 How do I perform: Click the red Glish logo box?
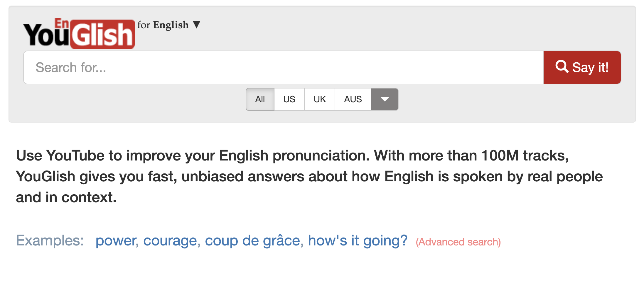coord(102,35)
